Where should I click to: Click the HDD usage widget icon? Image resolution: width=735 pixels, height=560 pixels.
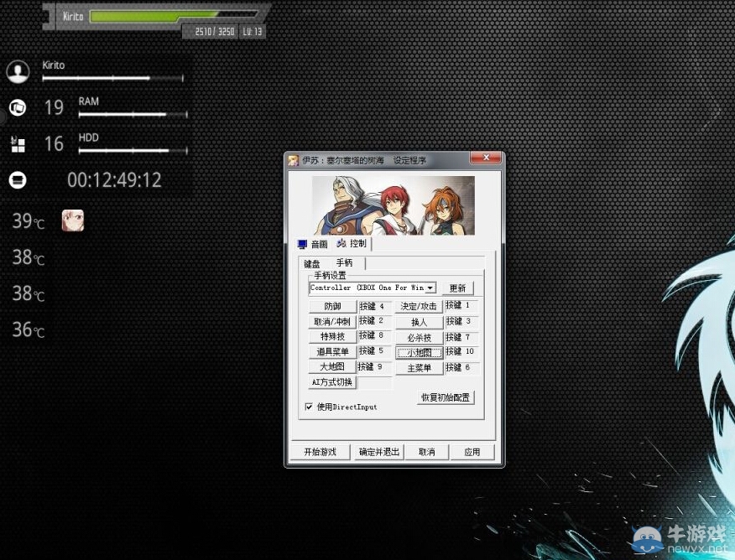[x=17, y=144]
